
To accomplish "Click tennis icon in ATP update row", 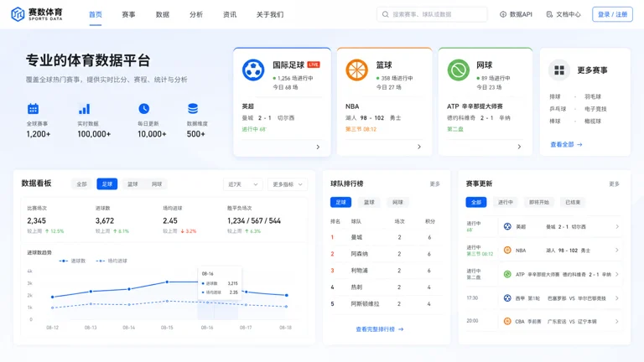I will point(507,274).
